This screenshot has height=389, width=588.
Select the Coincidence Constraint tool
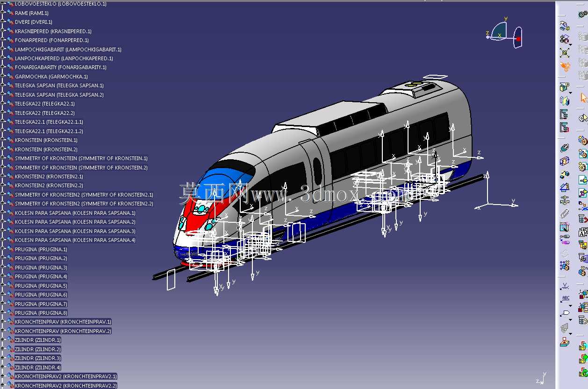[565, 148]
